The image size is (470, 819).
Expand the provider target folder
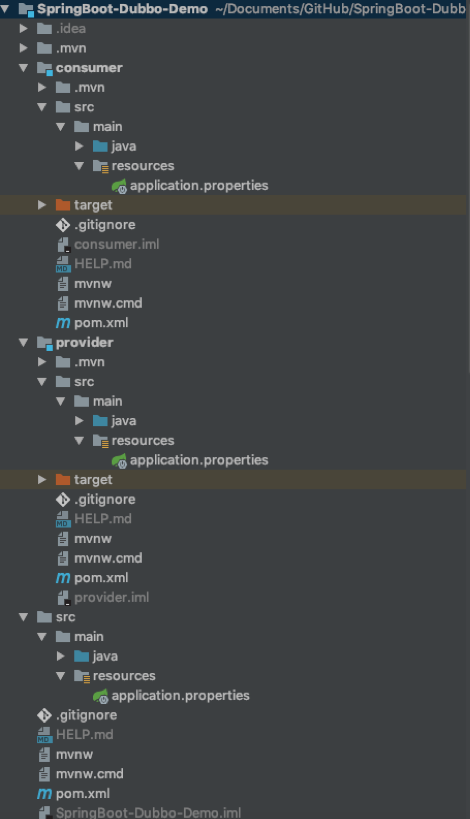[42, 479]
